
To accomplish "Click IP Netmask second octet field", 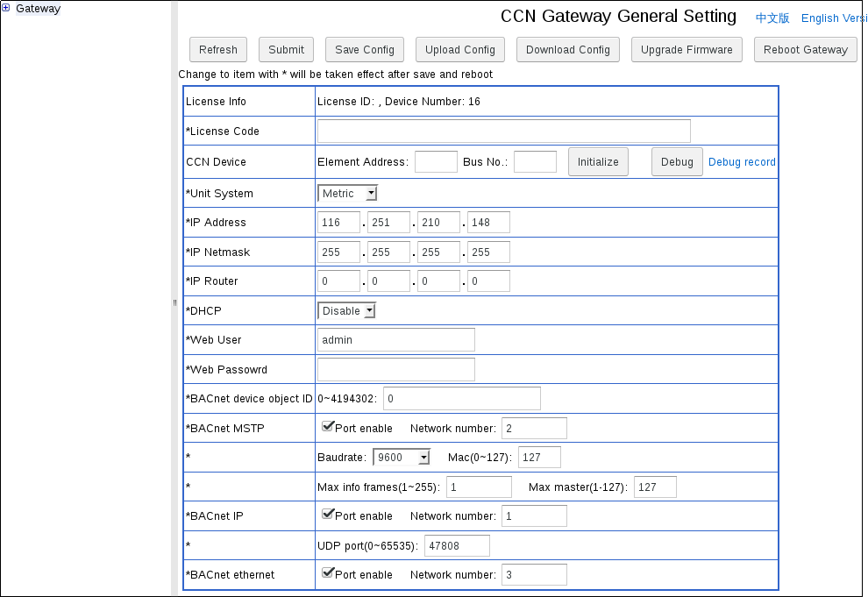I will pos(388,252).
